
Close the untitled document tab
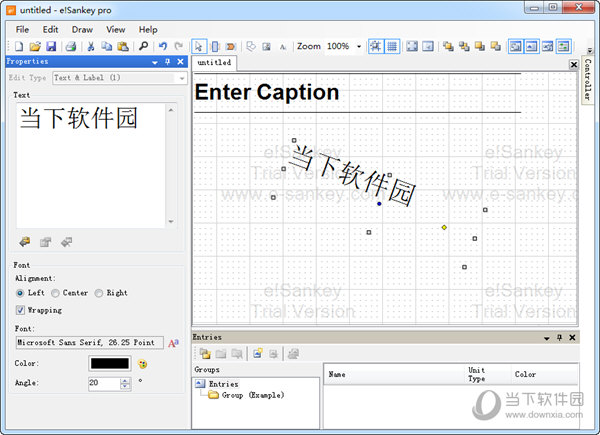point(574,65)
